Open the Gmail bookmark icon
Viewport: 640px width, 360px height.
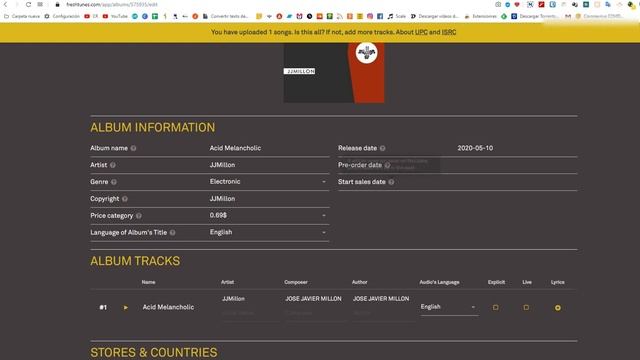[x=568, y=16]
